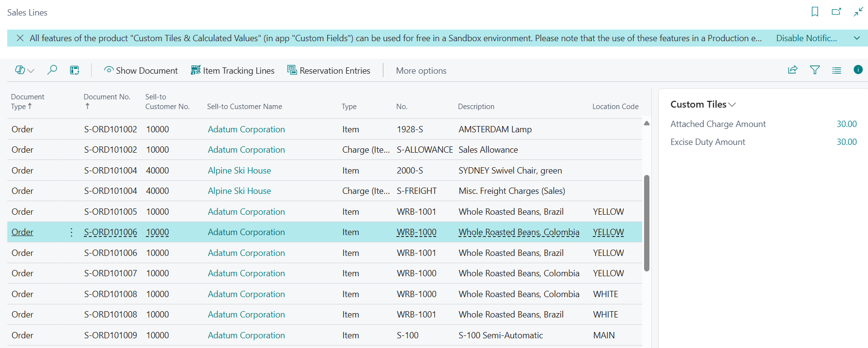The height and width of the screenshot is (348, 868).
Task: Open Reservation Entries action
Action: click(x=329, y=71)
